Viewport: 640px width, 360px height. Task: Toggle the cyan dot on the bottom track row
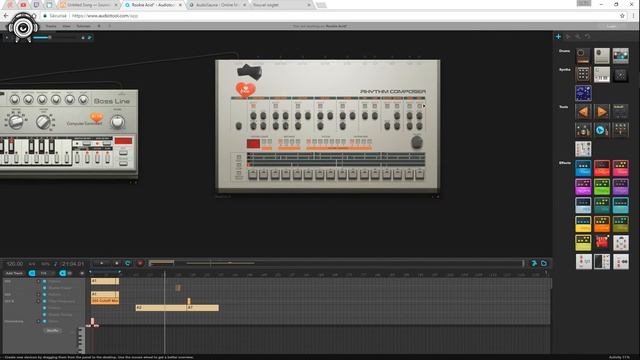(x=44, y=321)
